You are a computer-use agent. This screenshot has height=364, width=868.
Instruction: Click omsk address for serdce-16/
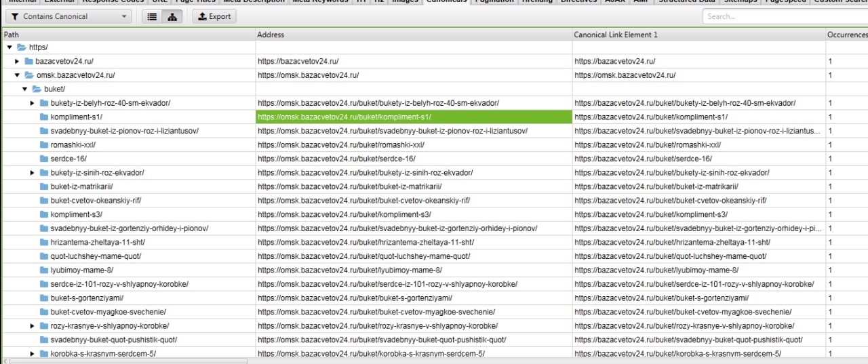pyautogui.click(x=336, y=159)
